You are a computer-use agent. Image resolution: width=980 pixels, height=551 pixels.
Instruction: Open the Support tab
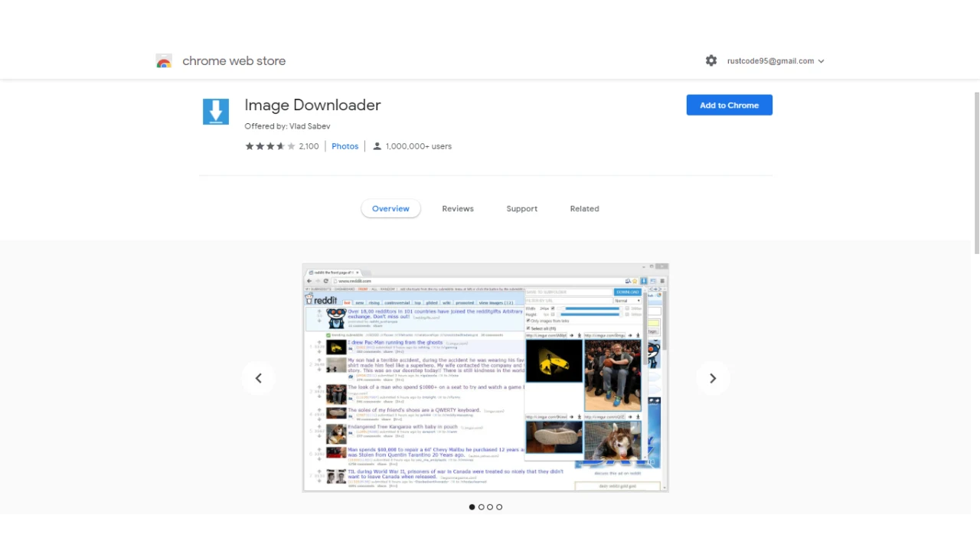coord(521,208)
